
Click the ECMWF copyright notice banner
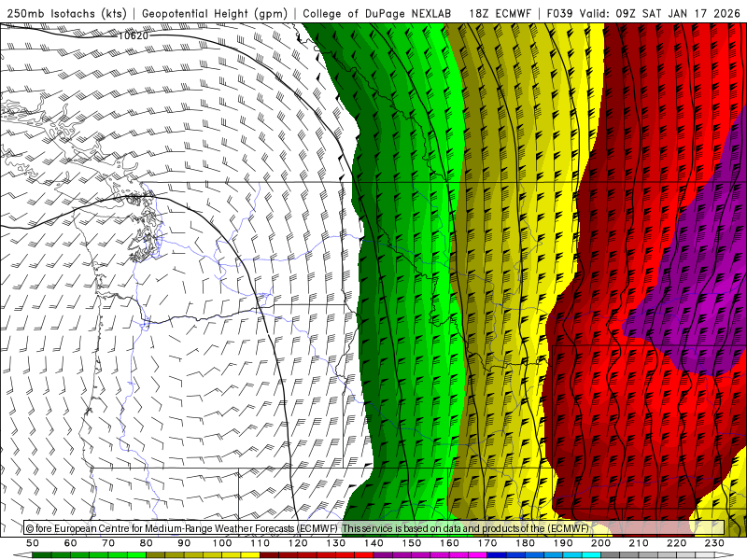click(x=374, y=528)
